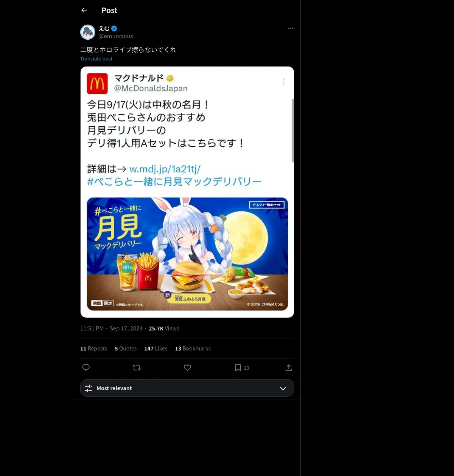Open the Most relevant sort selector
Image resolution: width=454 pixels, height=476 pixels.
tap(187, 388)
